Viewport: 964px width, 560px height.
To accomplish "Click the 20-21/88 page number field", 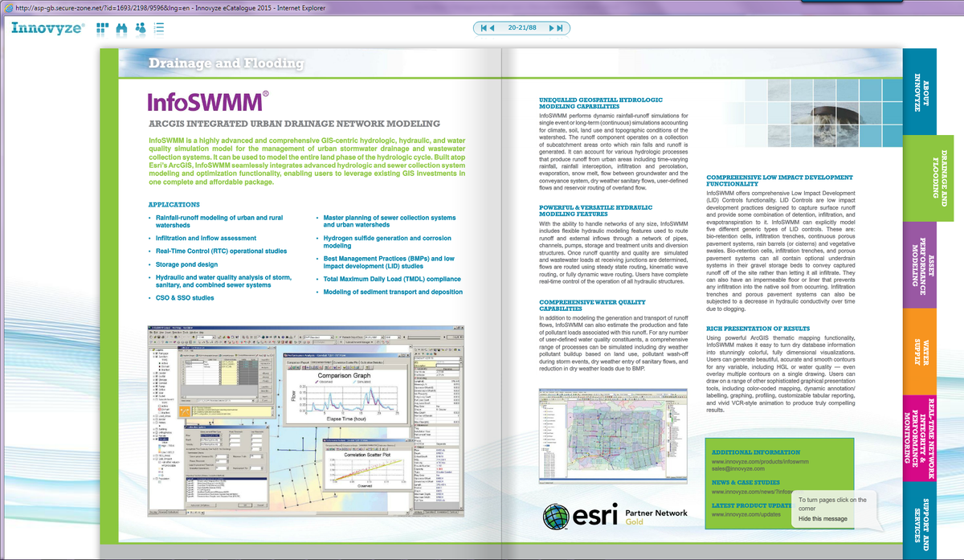I will coord(522,28).
